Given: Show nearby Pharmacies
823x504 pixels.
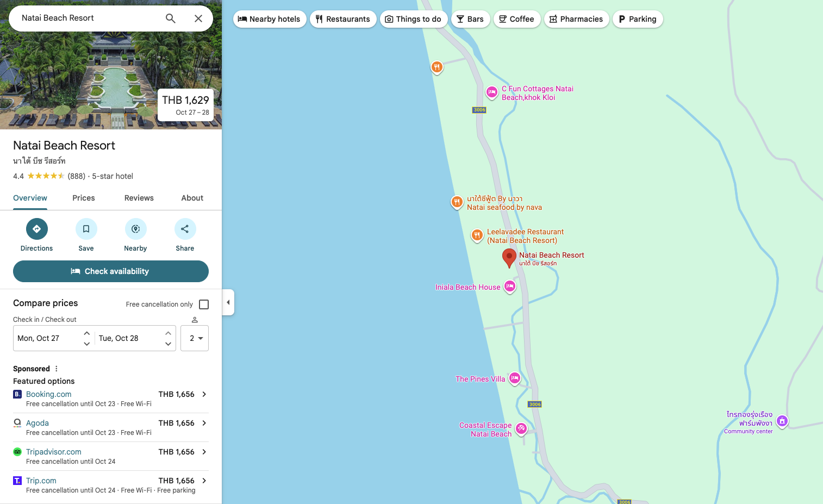Looking at the screenshot, I should point(577,19).
